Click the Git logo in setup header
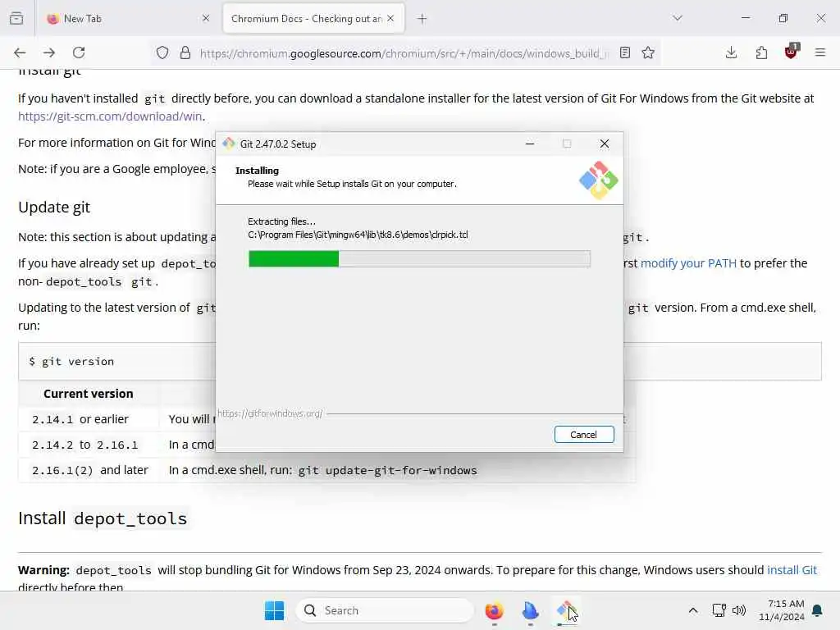 coord(598,180)
